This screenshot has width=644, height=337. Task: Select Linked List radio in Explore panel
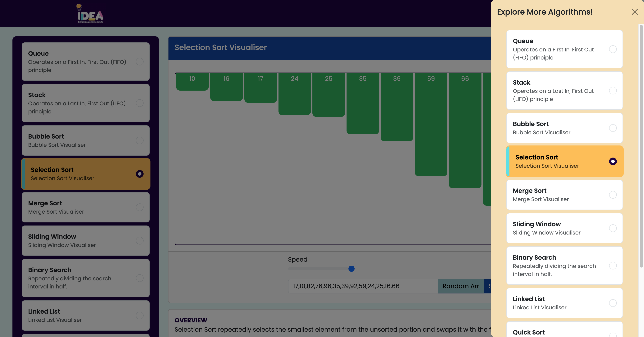click(613, 303)
